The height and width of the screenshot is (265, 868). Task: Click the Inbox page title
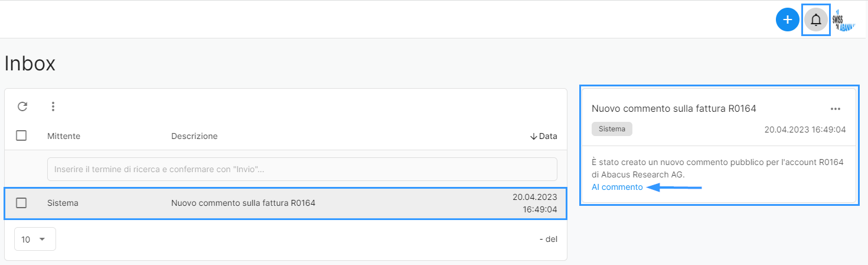pyautogui.click(x=30, y=63)
